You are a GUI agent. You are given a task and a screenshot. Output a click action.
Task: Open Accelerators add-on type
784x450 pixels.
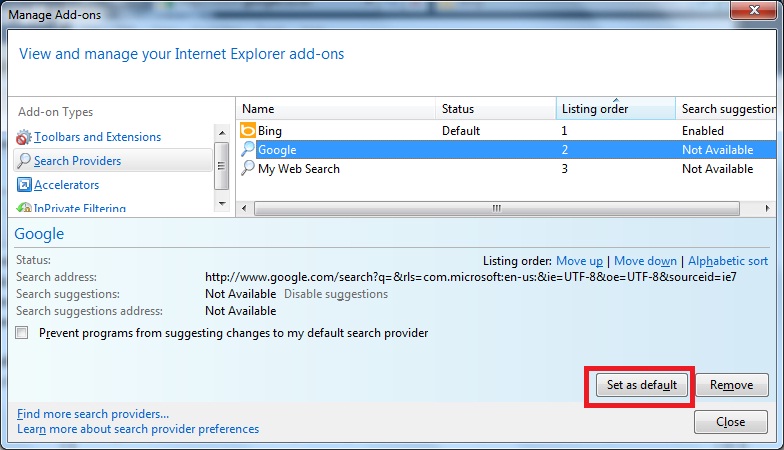coord(66,185)
